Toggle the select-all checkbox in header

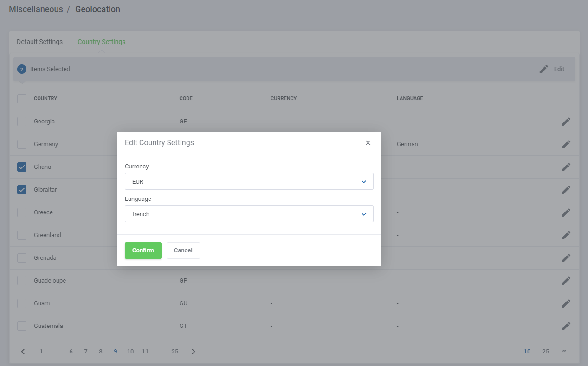(22, 99)
